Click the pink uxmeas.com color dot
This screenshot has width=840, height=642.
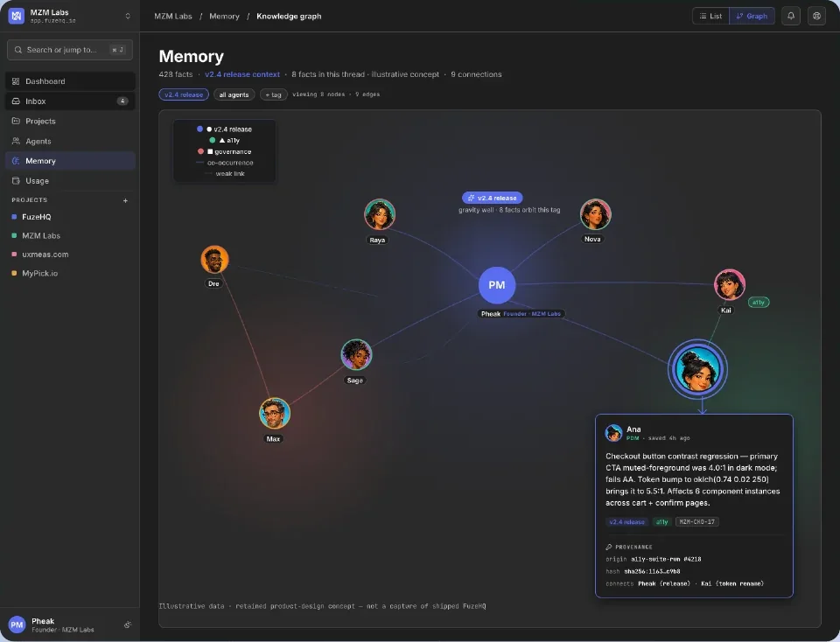click(x=14, y=255)
